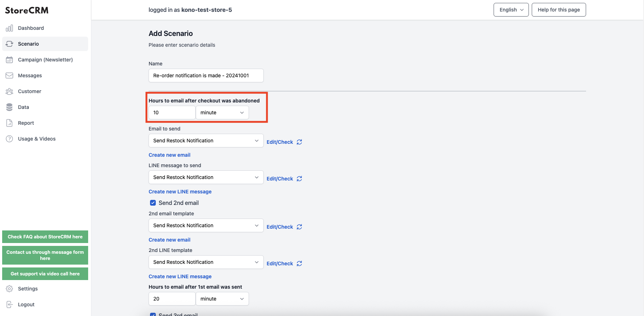Open the English language dropdown
Viewport: 644px width, 316px height.
coord(511,10)
